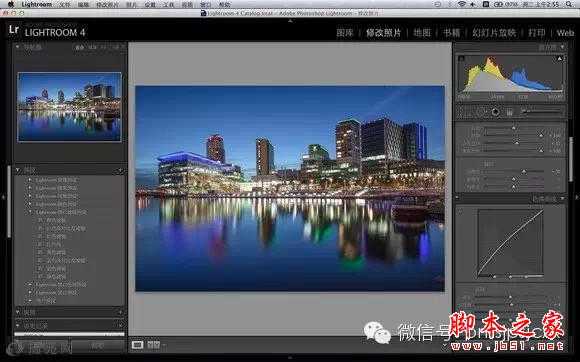This screenshot has width=580, height=362.
Task: Click the main city skyline photo
Action: tap(290, 188)
